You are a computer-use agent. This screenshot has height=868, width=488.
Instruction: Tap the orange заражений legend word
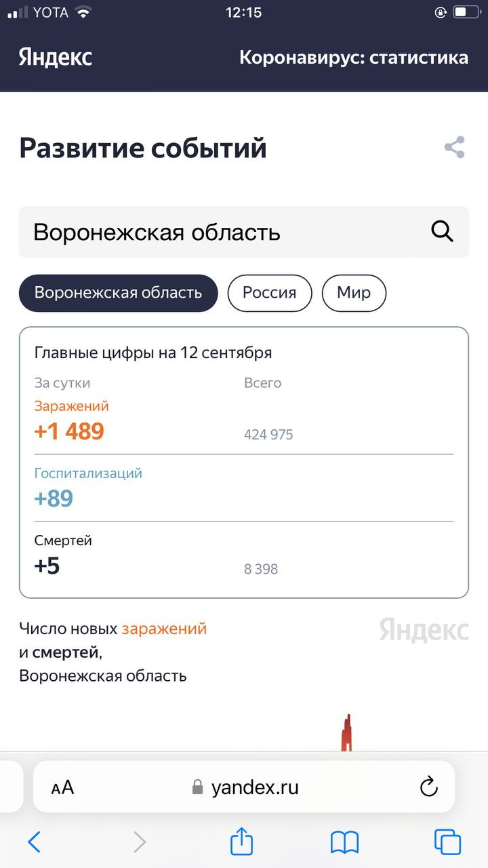coord(164,629)
